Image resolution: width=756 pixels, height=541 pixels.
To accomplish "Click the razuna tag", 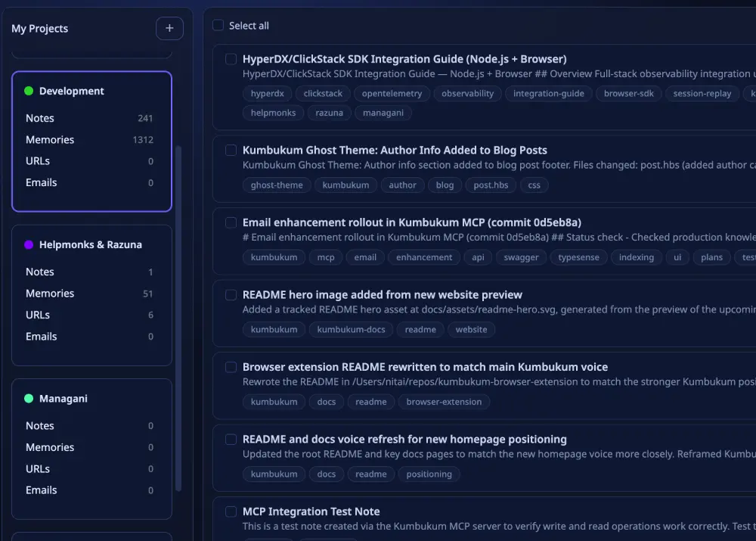I will coord(330,113).
